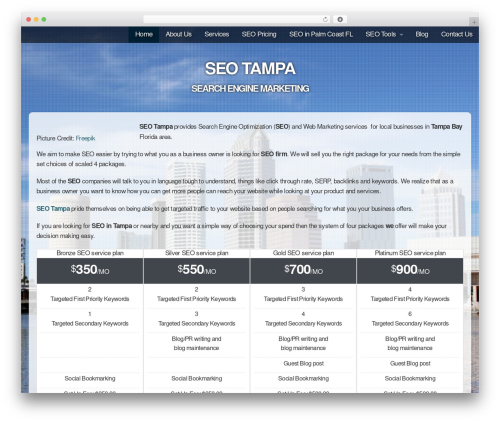Click Platinum plan Targeted Secondary Keywords
Viewport: 500px width, 423px height.
pos(410,324)
